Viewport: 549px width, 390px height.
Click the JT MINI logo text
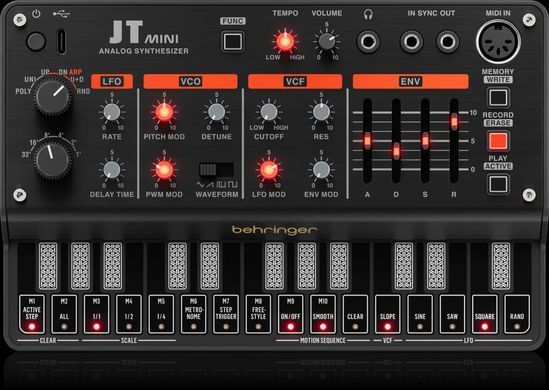point(144,32)
